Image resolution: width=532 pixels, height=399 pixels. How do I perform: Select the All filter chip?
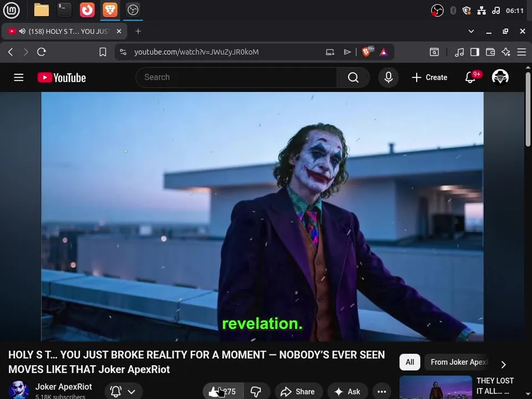click(410, 362)
